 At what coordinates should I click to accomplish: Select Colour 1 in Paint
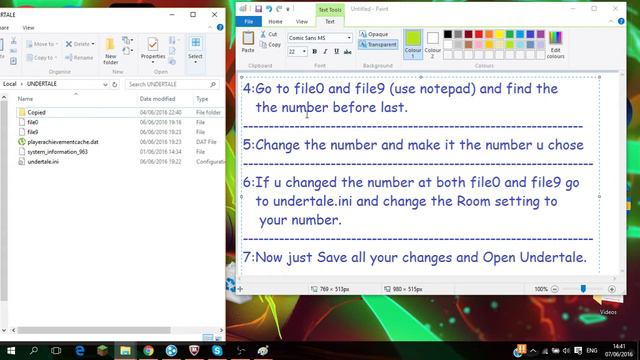(x=413, y=44)
